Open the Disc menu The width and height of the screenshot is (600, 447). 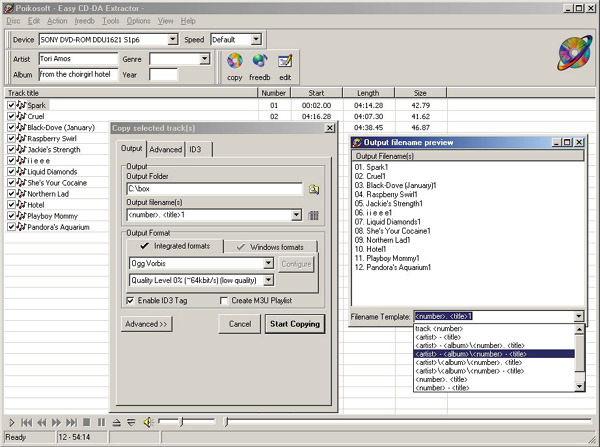point(13,21)
